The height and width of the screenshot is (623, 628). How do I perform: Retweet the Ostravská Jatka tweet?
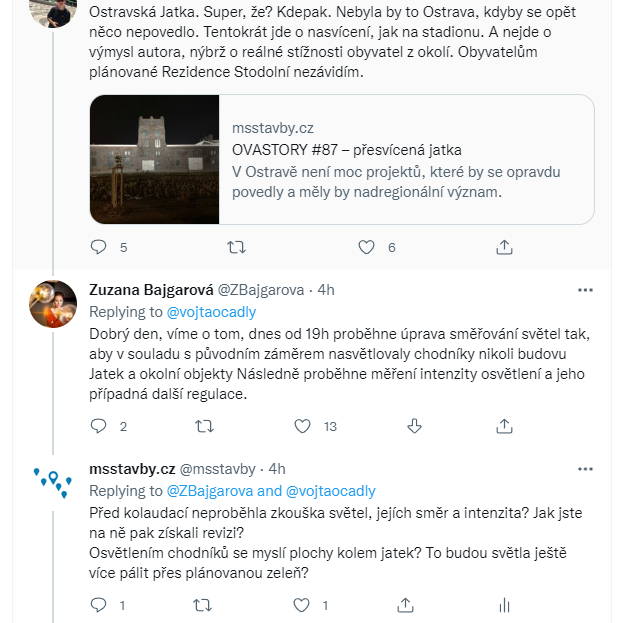pos(236,247)
